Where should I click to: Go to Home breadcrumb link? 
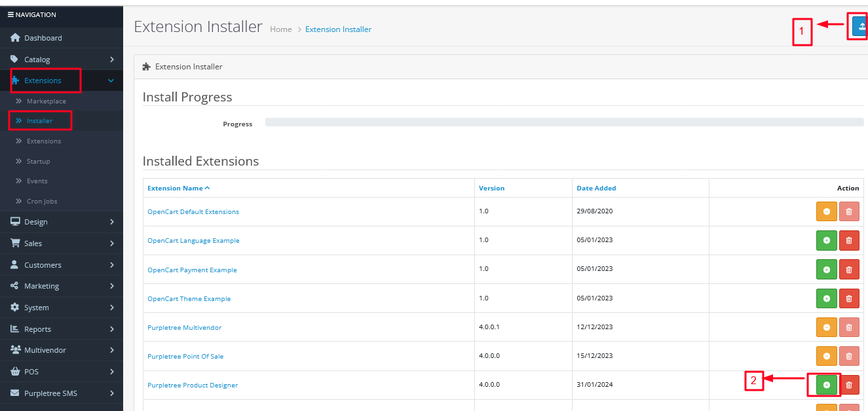[281, 29]
